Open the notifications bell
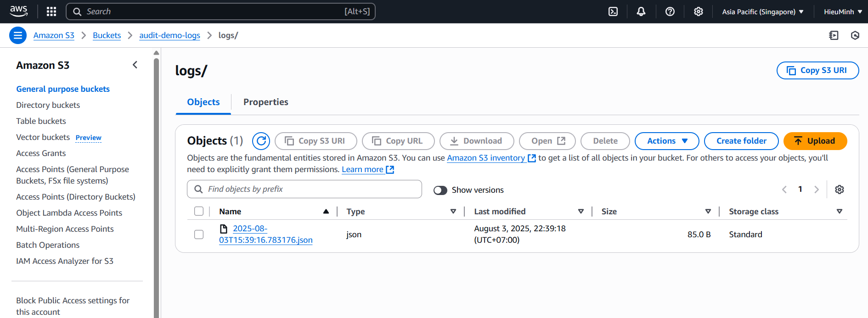 point(641,11)
